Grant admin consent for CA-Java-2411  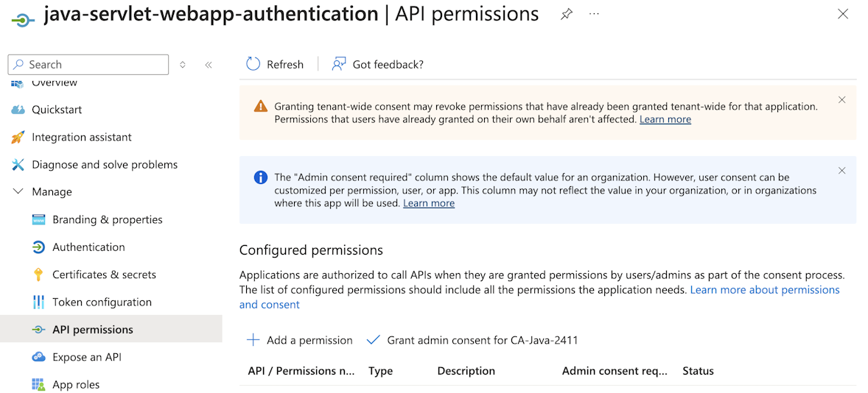[472, 340]
